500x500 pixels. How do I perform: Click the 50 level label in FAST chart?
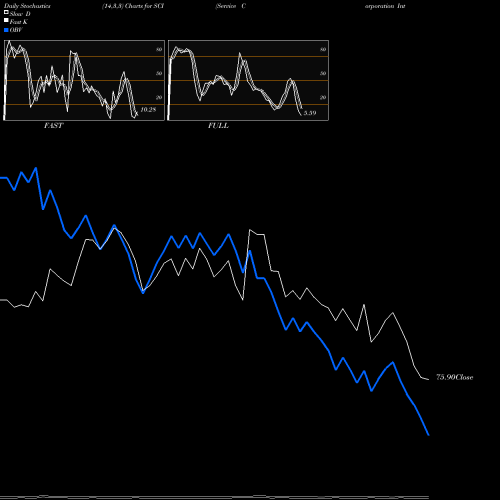159,74
